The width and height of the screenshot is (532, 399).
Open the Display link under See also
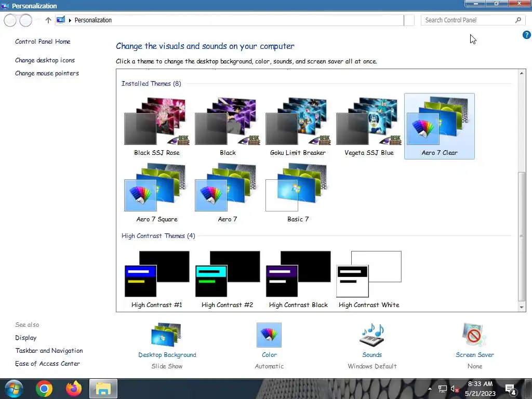26,338
